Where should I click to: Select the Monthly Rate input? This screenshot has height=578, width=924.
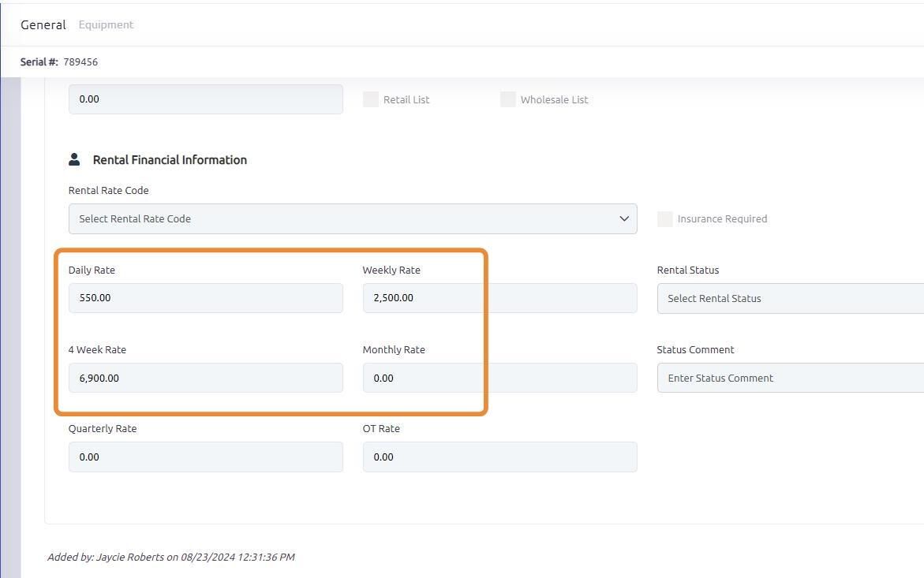point(499,378)
